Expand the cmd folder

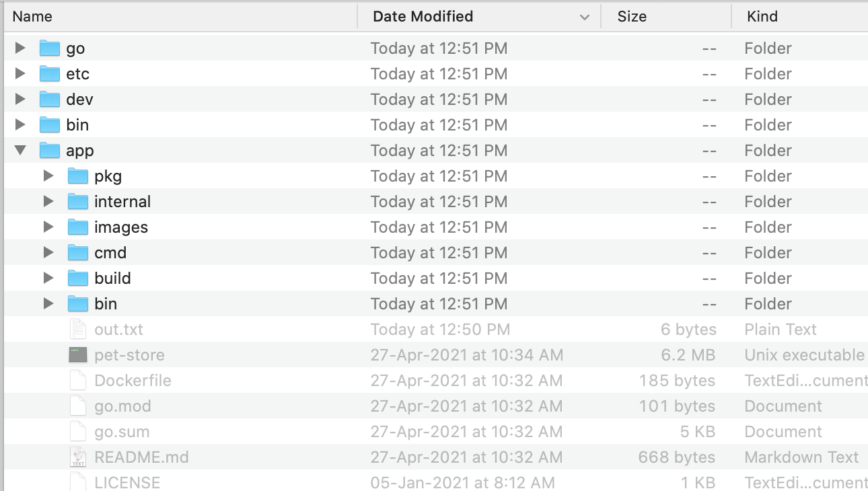(47, 252)
